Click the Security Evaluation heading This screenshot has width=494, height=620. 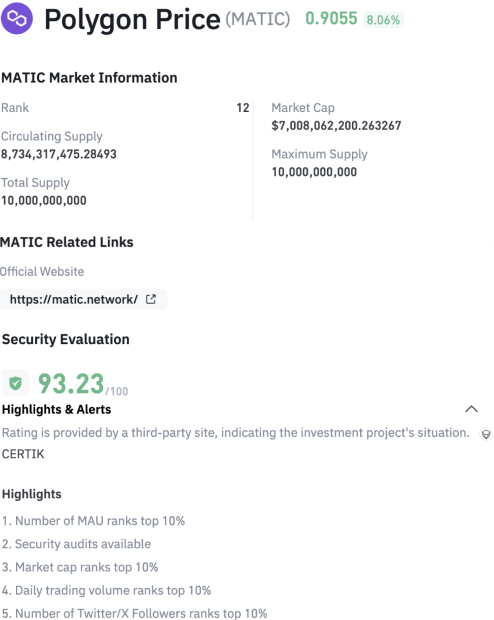[66, 339]
